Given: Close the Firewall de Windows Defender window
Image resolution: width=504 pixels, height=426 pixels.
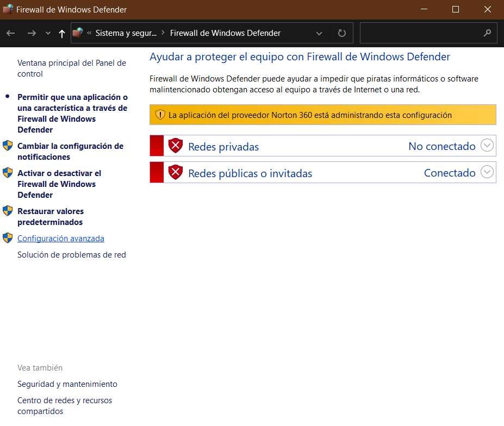Looking at the screenshot, I should 488,9.
